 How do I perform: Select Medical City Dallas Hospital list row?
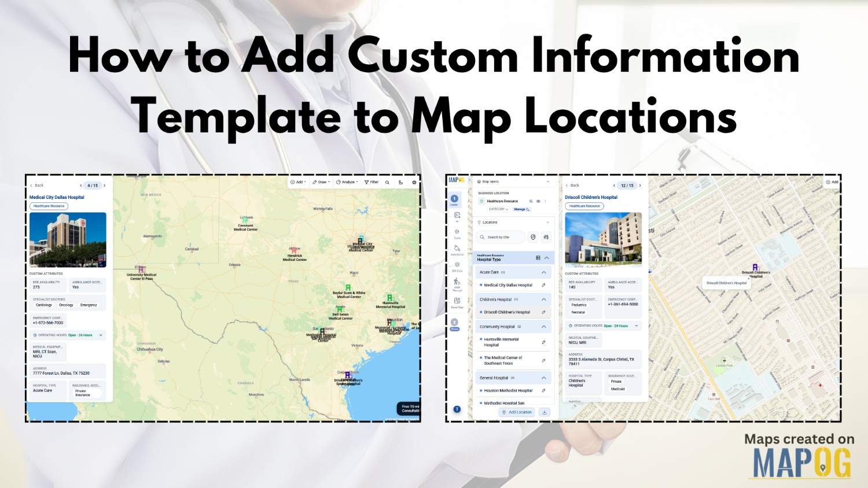click(514, 285)
